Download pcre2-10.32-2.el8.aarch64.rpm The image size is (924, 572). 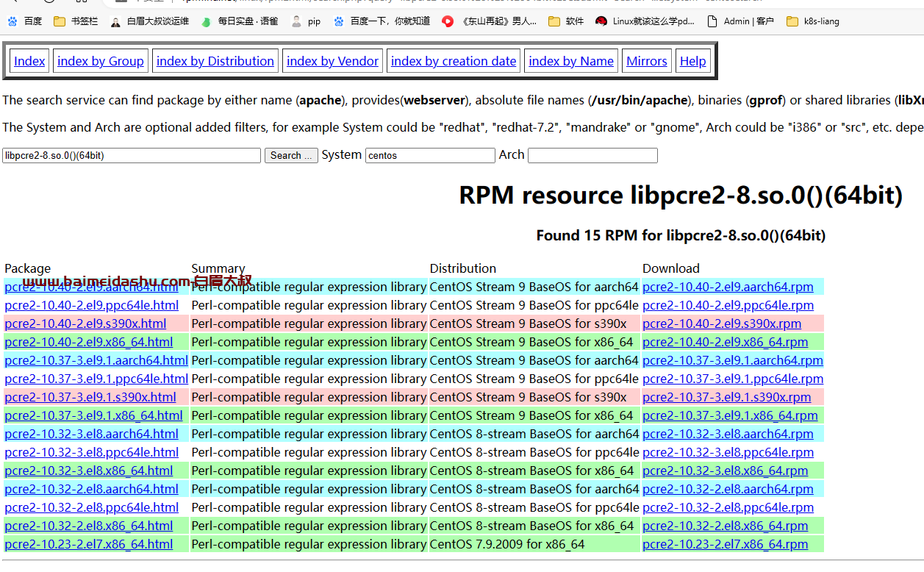[x=728, y=489]
